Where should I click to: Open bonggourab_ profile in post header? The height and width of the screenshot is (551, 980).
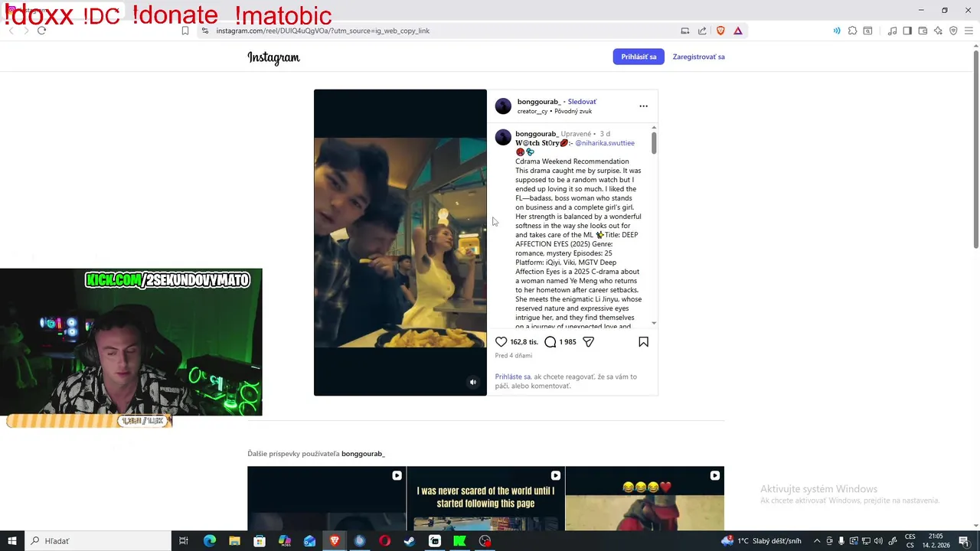pyautogui.click(x=538, y=102)
